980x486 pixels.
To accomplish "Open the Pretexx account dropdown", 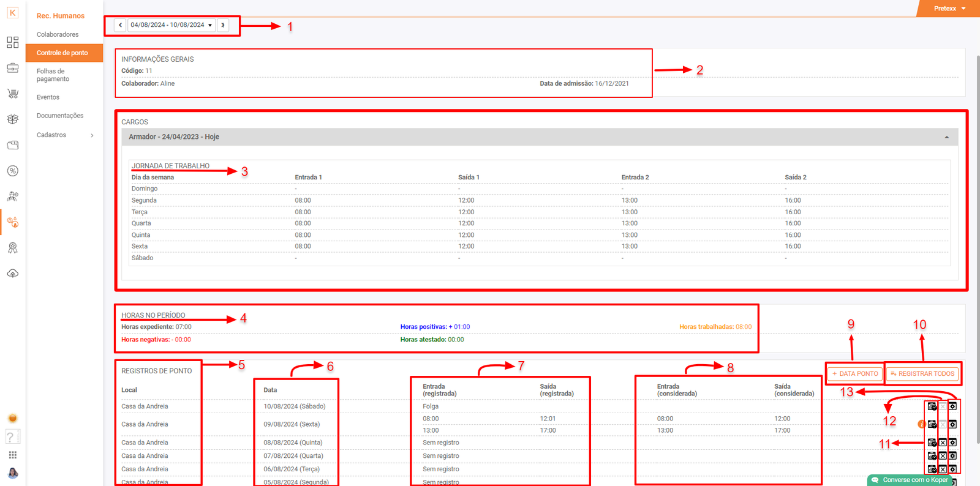I will coord(949,9).
